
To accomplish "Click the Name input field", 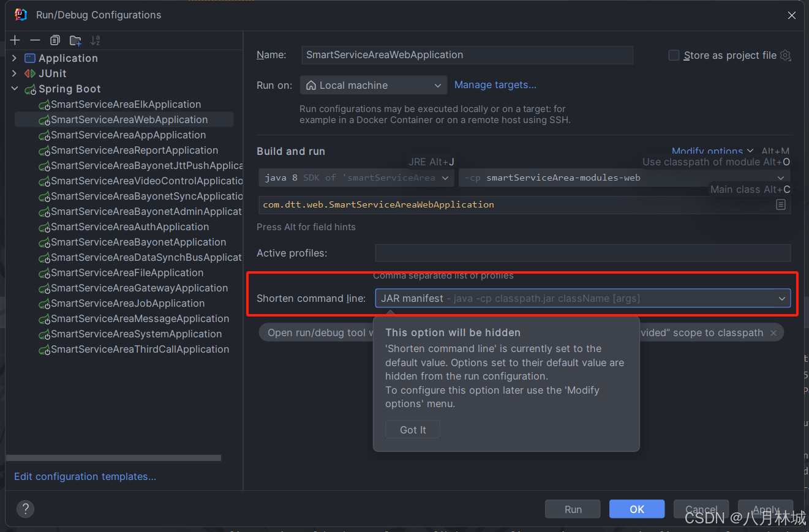I will click(467, 54).
